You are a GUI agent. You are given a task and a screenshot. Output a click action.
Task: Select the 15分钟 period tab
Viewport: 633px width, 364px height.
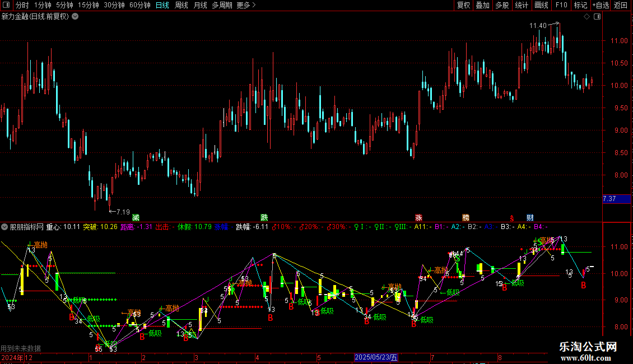point(89,5)
